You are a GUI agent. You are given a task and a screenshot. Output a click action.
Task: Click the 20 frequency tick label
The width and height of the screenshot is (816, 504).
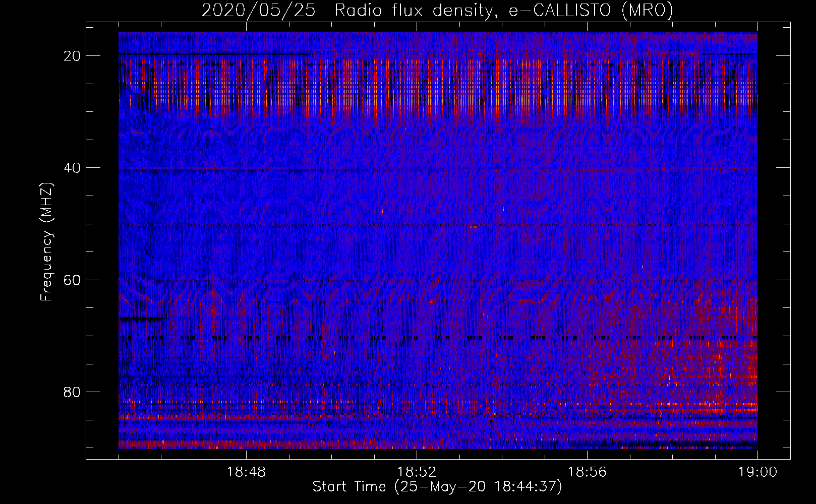[x=73, y=56]
